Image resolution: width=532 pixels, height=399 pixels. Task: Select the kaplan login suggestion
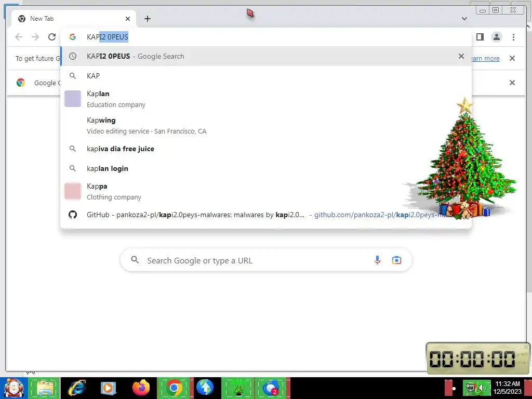pos(266,168)
